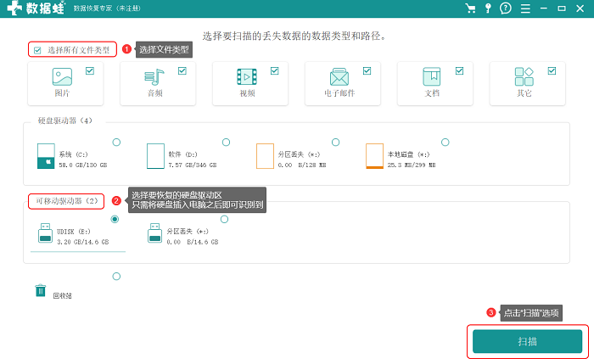Maximize the application window
The image size is (594, 364).
point(562,8)
